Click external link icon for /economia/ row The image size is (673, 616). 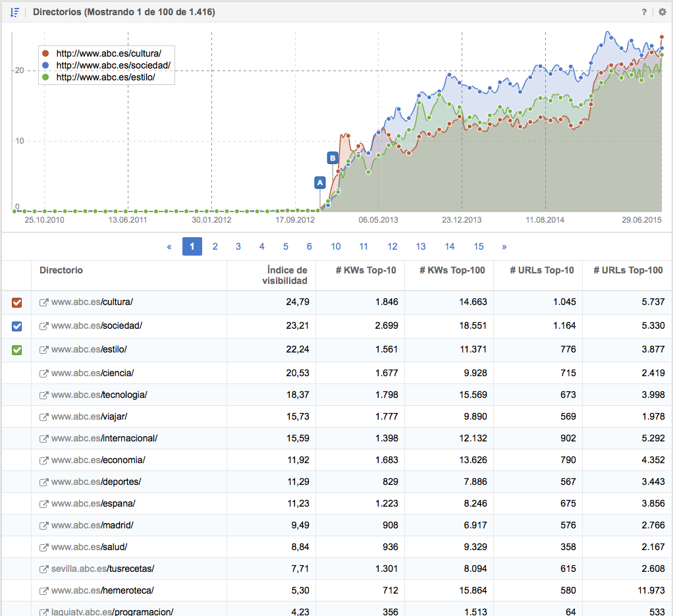[x=44, y=460]
